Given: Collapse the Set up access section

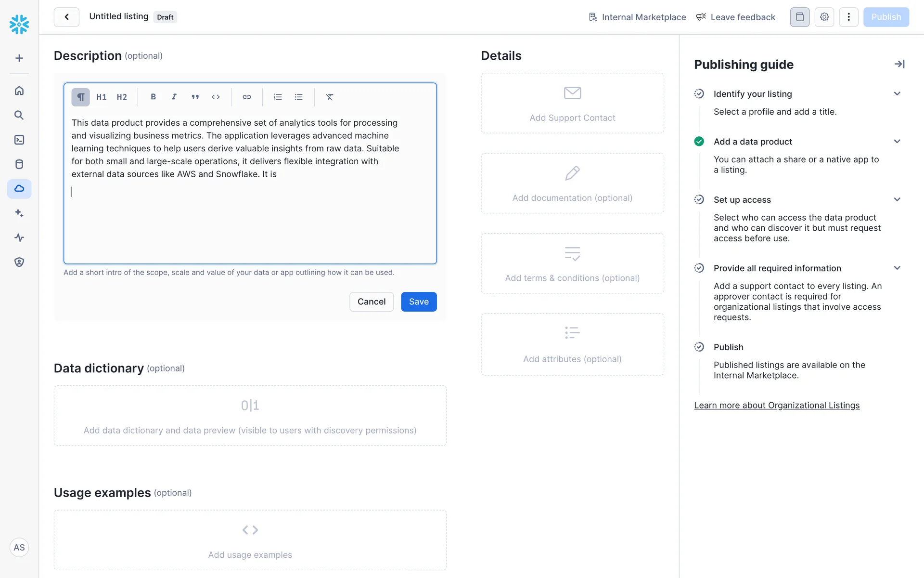Looking at the screenshot, I should pos(897,199).
